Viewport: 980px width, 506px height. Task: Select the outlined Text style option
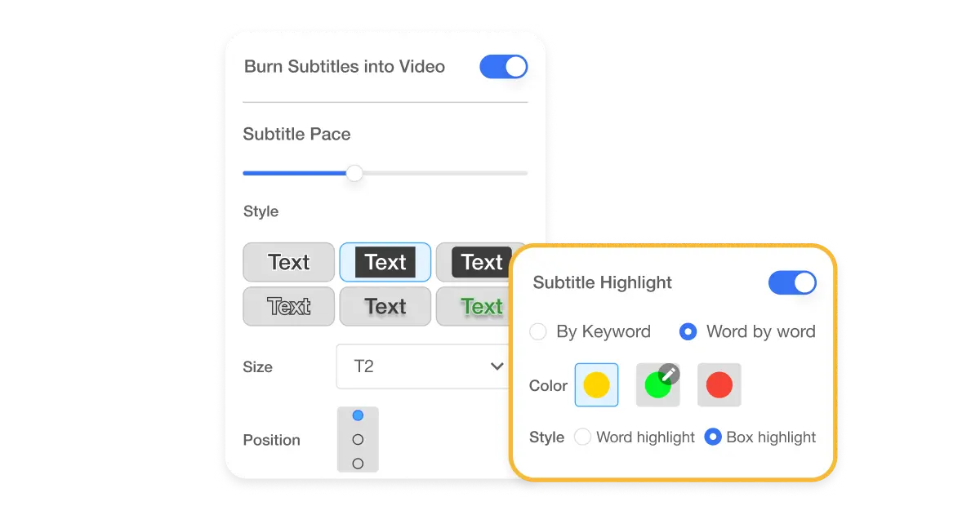point(288,306)
